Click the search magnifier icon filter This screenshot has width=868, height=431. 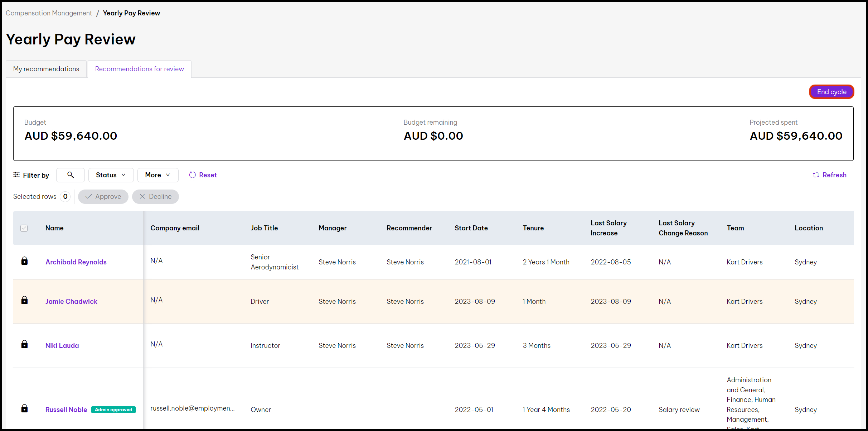[71, 175]
